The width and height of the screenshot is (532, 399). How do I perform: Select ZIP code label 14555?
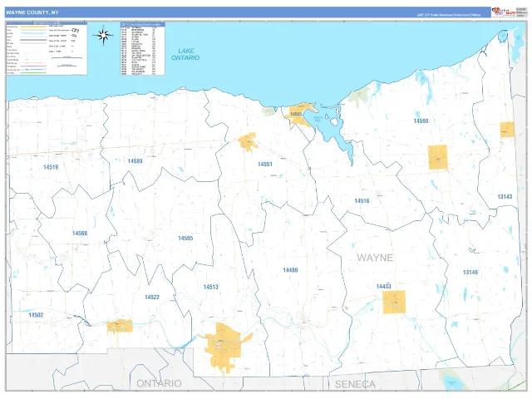coord(296,114)
